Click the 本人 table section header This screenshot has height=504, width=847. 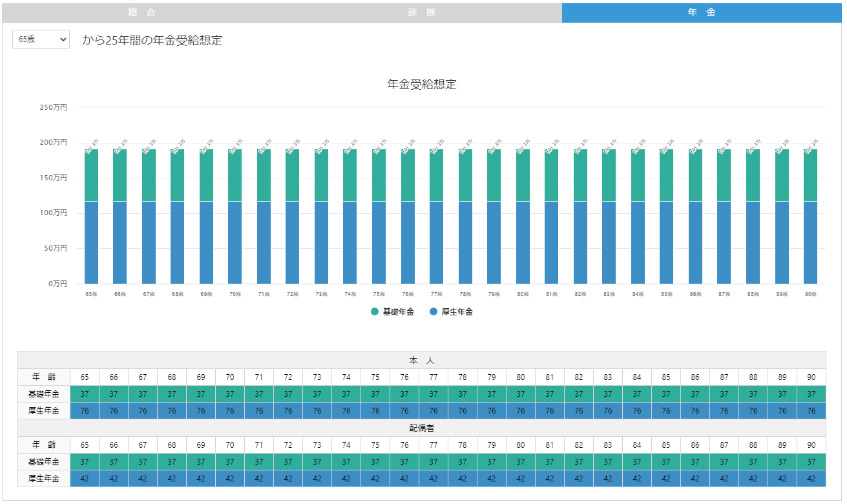(421, 360)
